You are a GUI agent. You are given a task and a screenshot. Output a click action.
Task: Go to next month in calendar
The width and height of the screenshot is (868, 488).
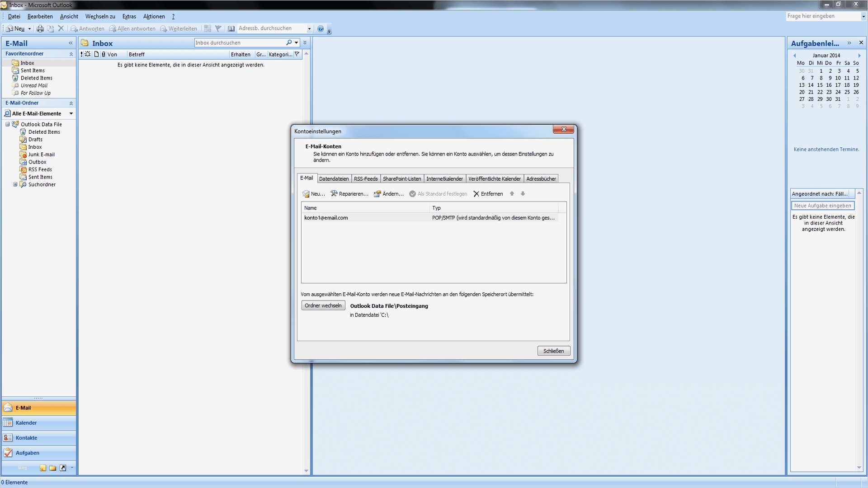point(859,56)
